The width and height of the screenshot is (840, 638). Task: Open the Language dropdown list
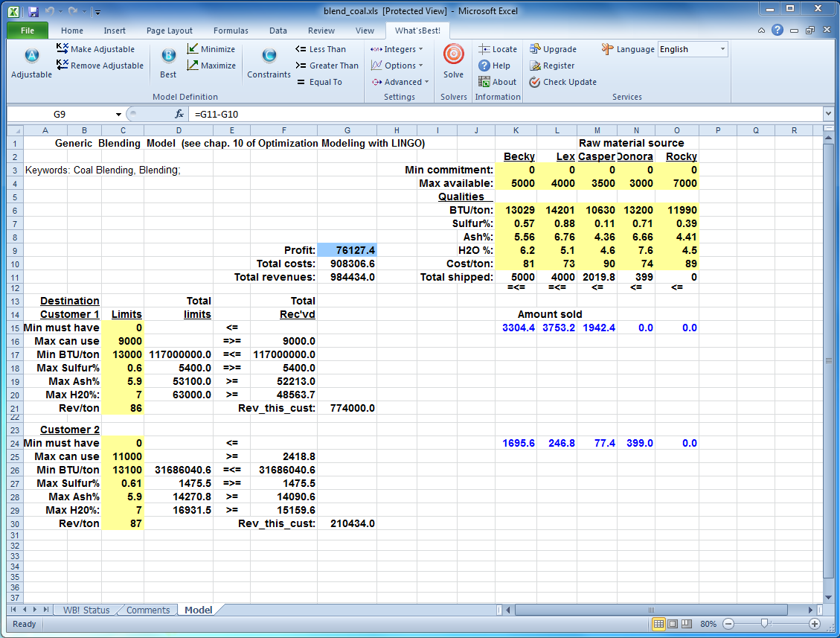click(x=722, y=49)
